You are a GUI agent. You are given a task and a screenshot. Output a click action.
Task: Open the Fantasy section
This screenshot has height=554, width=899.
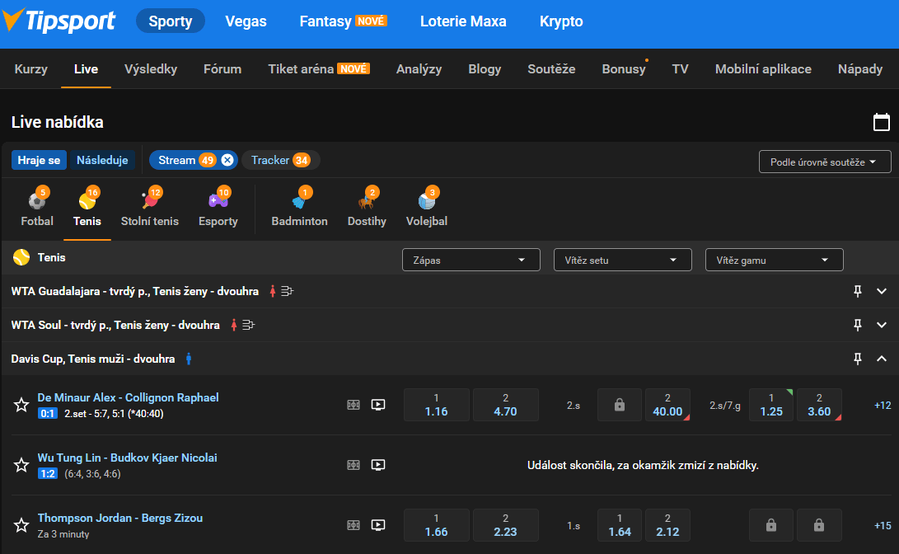(x=343, y=21)
